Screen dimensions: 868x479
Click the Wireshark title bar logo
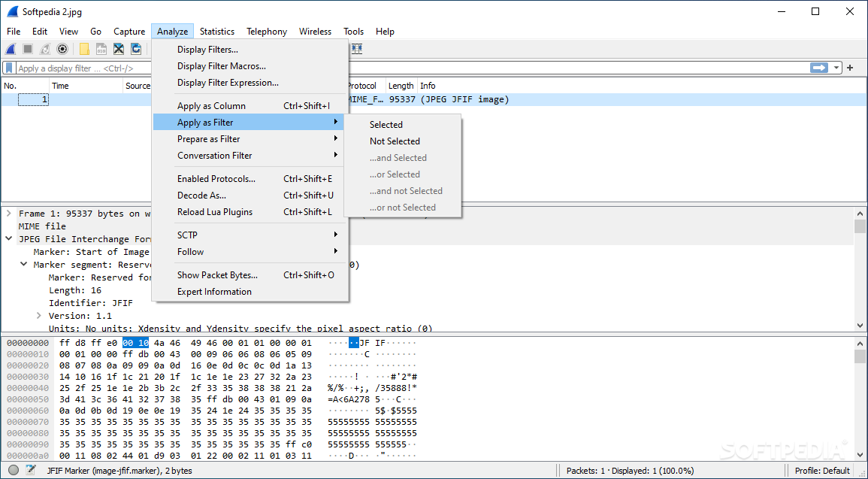11,11
